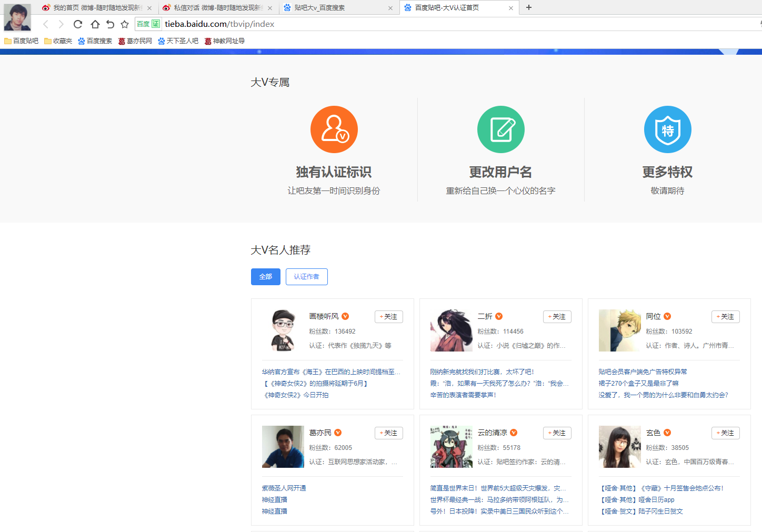Select the 全部 filter tab
762x532 pixels.
[x=265, y=277]
